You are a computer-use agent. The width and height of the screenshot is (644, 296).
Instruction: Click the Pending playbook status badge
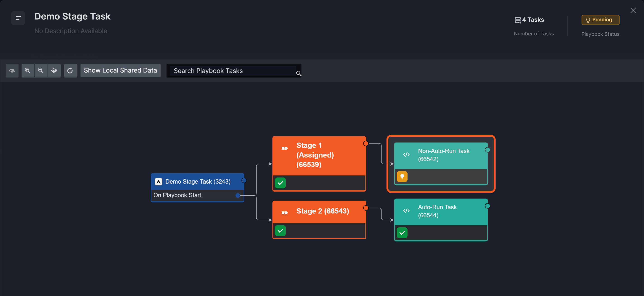pyautogui.click(x=600, y=20)
